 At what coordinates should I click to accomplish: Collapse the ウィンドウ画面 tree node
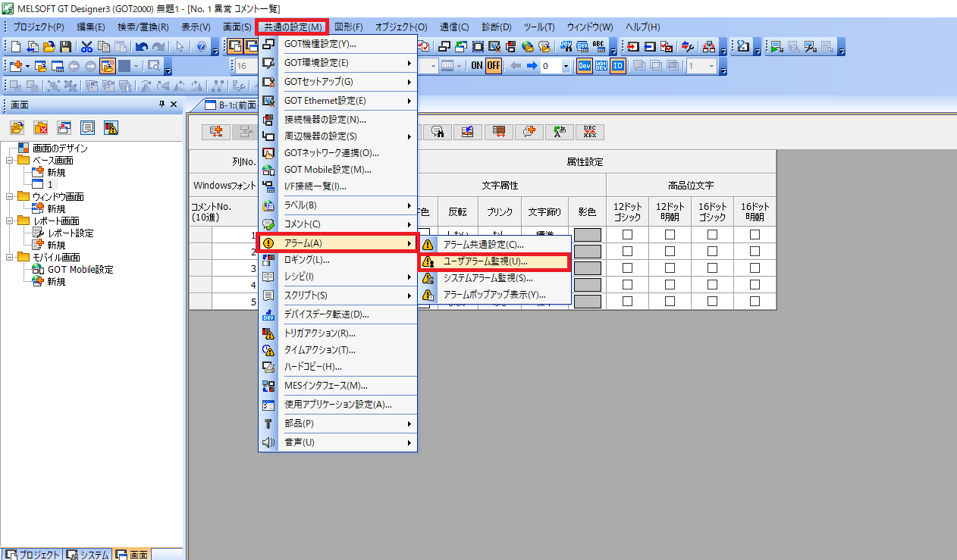tap(9, 197)
